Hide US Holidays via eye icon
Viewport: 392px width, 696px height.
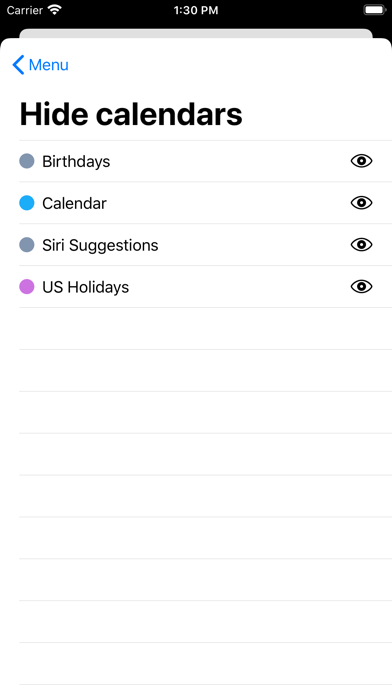(x=361, y=287)
